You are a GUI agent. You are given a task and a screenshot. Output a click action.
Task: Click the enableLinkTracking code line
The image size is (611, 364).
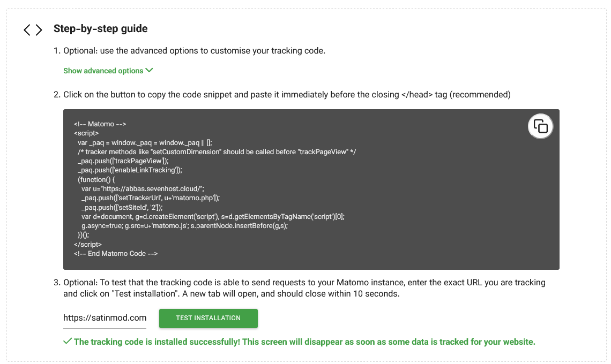[x=130, y=170]
